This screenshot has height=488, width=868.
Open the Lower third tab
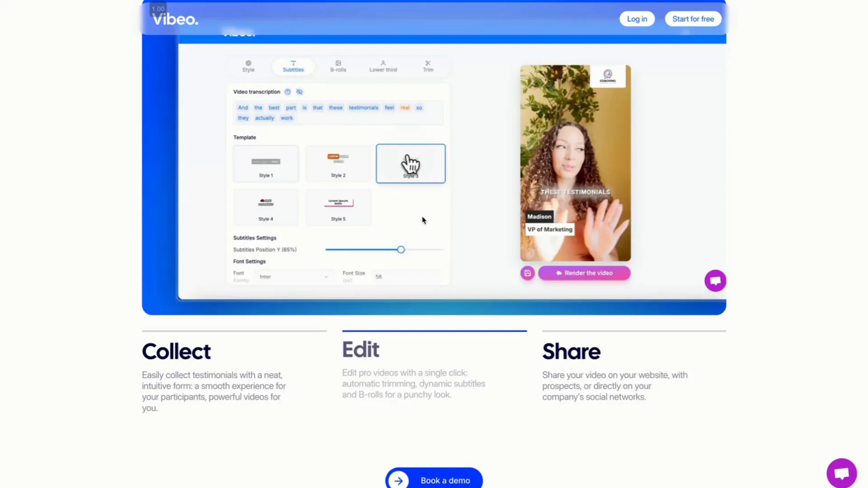[x=383, y=66]
